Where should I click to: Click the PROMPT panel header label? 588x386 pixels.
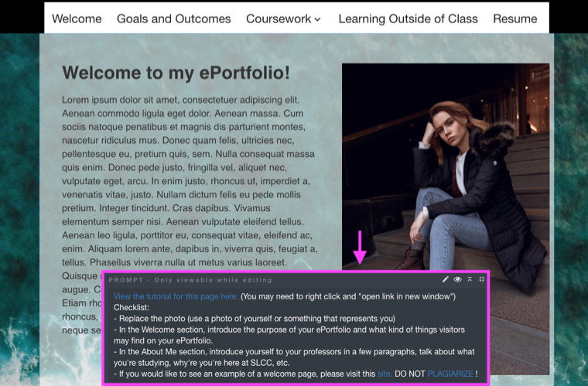coord(190,280)
